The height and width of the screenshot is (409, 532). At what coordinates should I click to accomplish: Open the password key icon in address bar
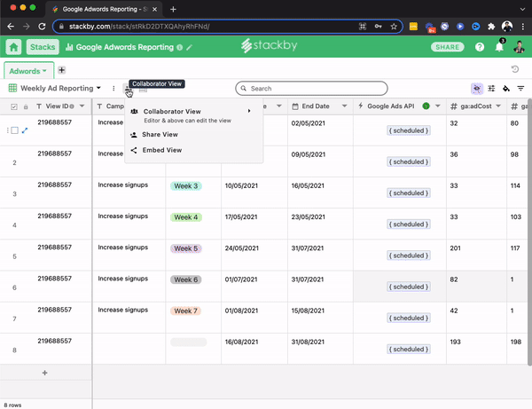(378, 27)
